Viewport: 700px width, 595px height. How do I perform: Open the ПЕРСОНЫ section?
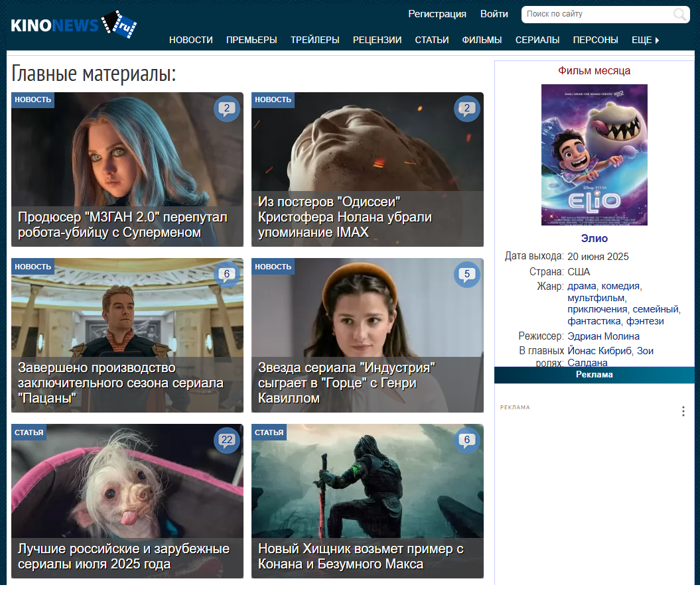(x=595, y=40)
